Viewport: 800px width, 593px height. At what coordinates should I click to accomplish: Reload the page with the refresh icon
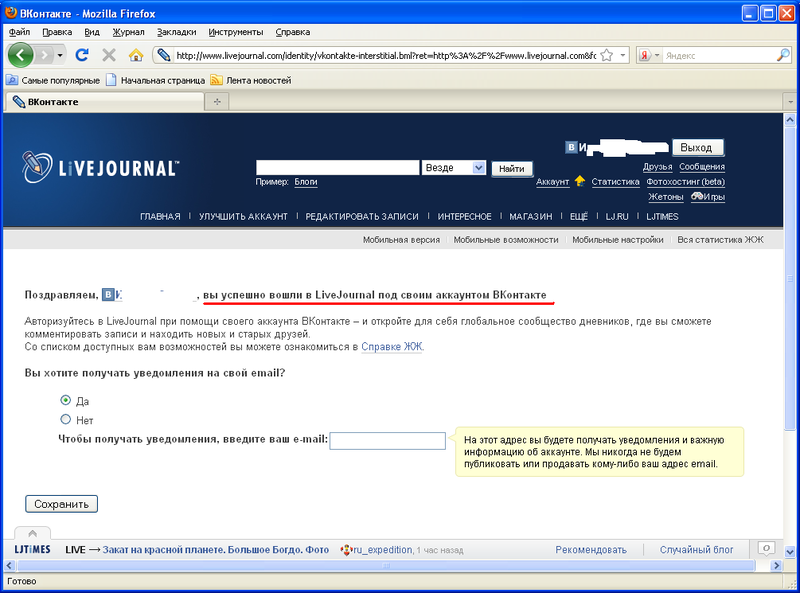point(82,55)
